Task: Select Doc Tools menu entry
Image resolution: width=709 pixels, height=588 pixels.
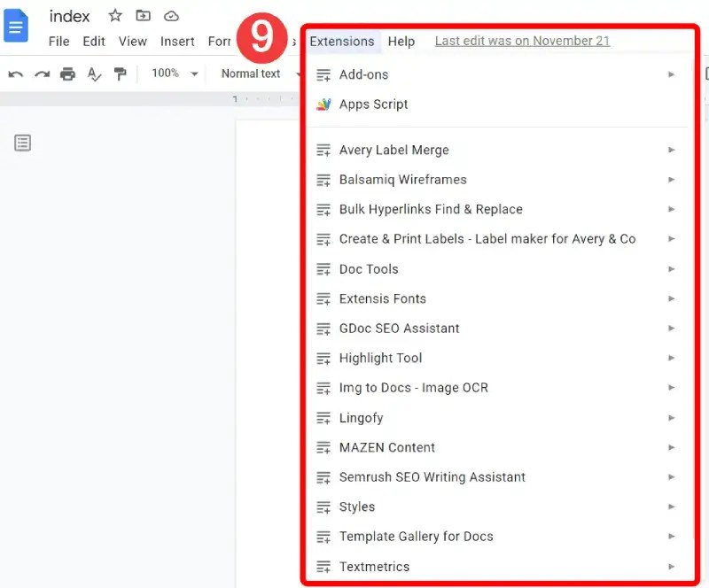Action: click(497, 269)
